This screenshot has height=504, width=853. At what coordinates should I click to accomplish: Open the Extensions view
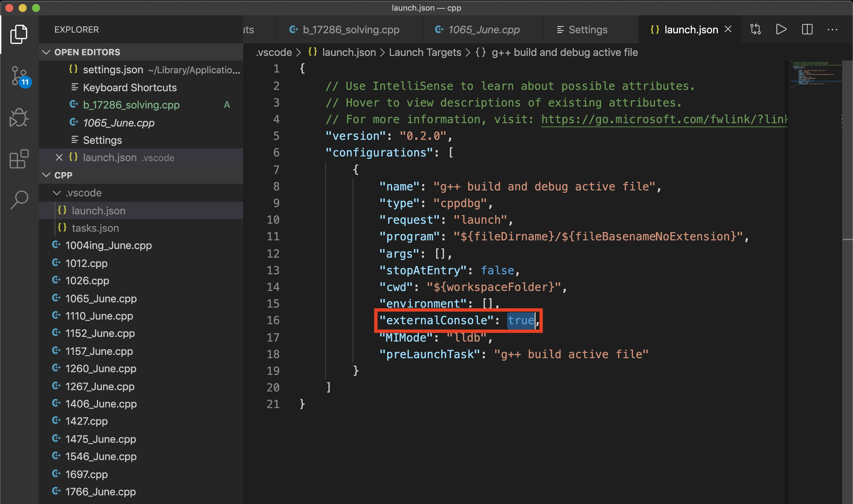pos(19,158)
